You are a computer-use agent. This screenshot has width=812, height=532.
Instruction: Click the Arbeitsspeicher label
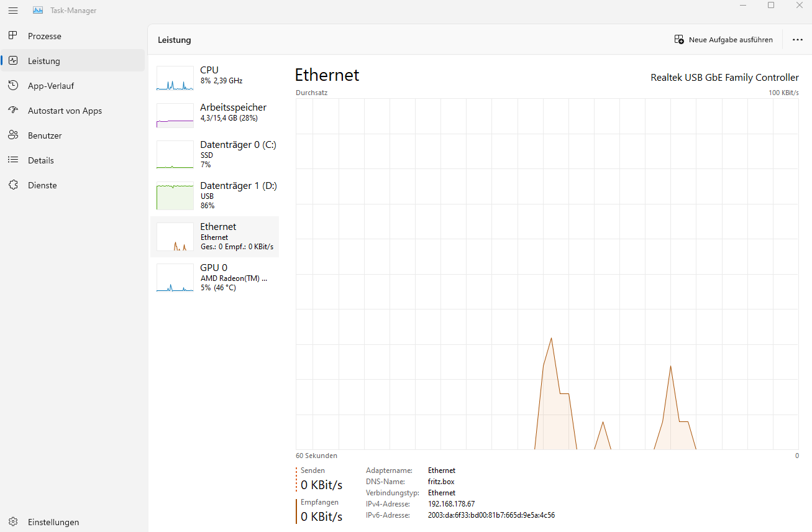233,108
